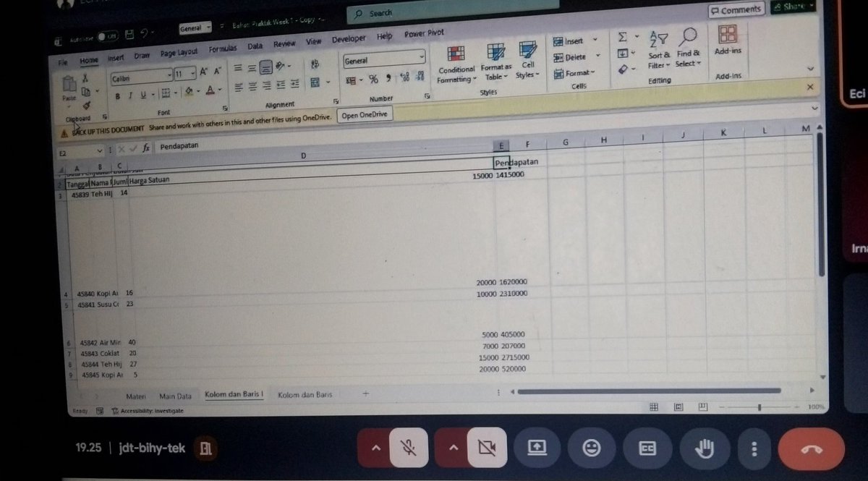Click the Paste icon in Clipboard group
Viewport: 868px width, 481px height.
click(69, 84)
